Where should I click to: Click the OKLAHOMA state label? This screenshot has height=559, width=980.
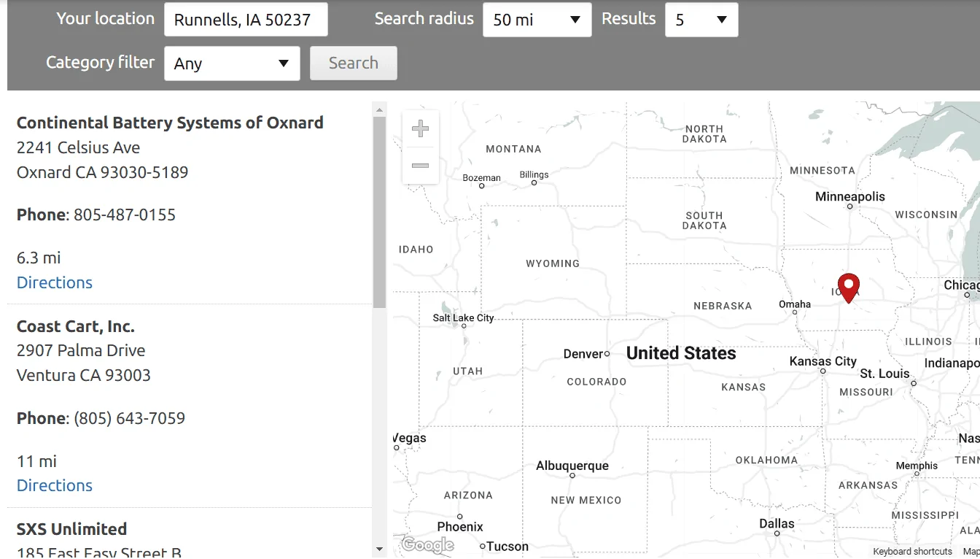point(766,460)
